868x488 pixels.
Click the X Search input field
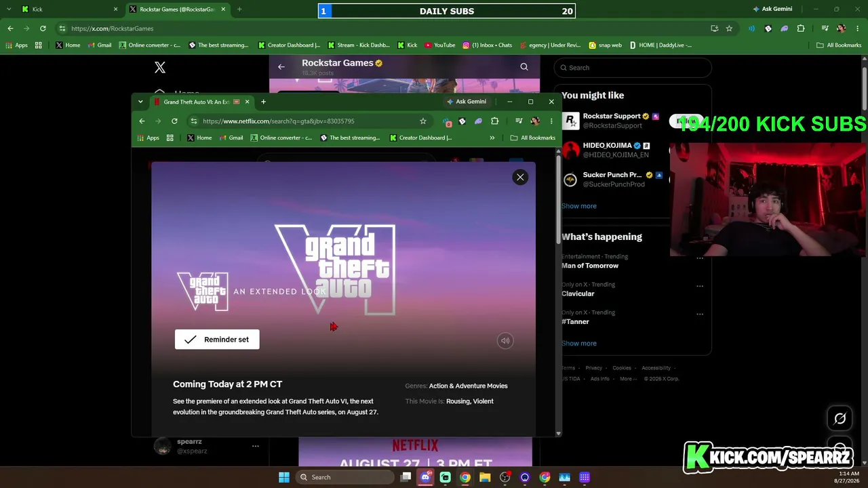coord(633,68)
